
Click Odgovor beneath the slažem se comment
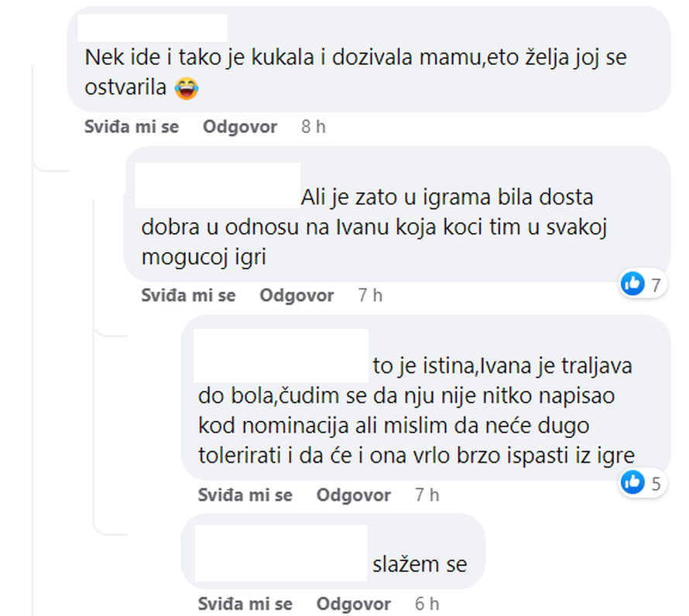coord(353,604)
